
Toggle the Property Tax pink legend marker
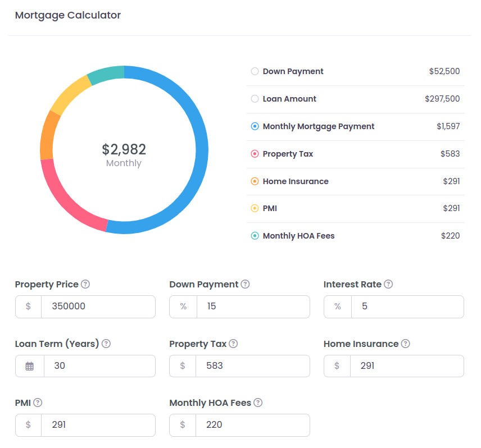click(255, 154)
